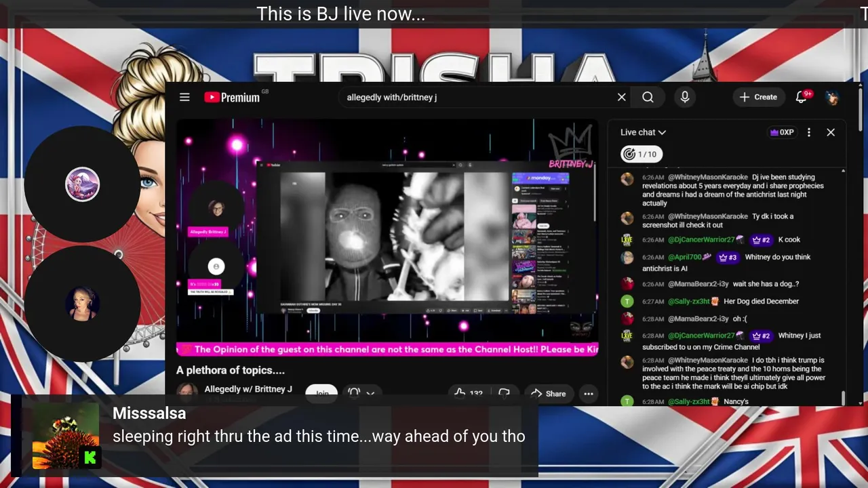Click the overlay's lower blonde avatar circle
868x488 pixels.
coord(82,304)
